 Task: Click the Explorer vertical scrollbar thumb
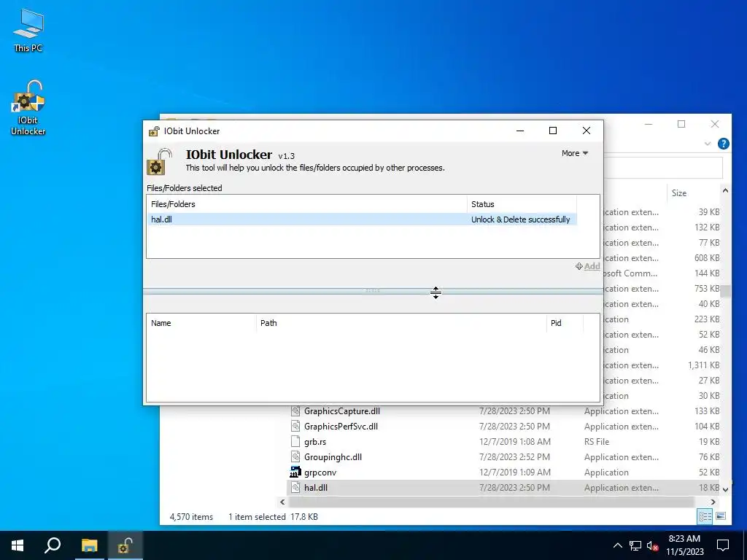click(725, 291)
